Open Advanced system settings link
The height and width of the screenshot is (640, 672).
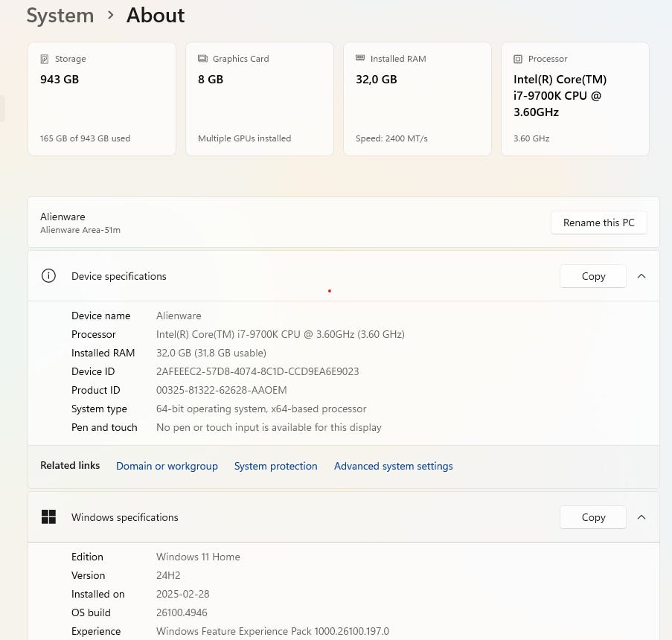coord(393,466)
